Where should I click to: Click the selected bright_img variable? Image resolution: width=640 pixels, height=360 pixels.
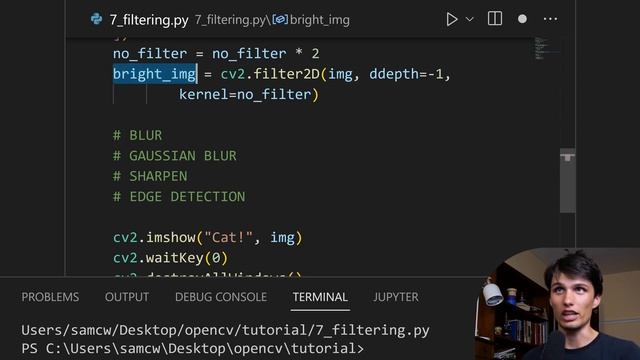[x=154, y=74]
